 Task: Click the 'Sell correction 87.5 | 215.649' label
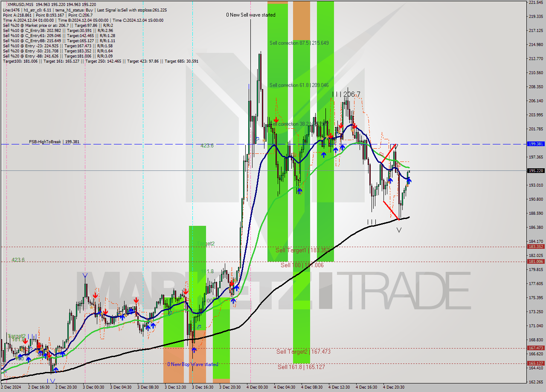tap(299, 43)
